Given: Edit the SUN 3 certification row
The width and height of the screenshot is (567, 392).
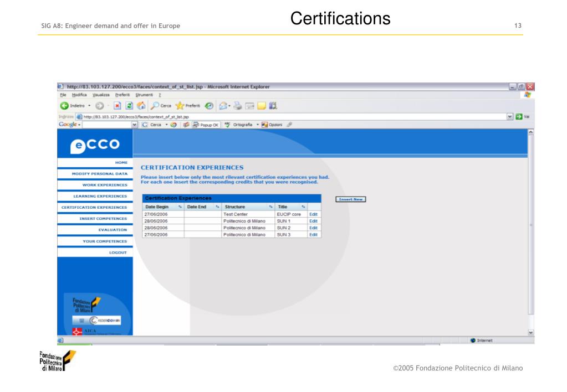Looking at the screenshot, I should tap(313, 234).
